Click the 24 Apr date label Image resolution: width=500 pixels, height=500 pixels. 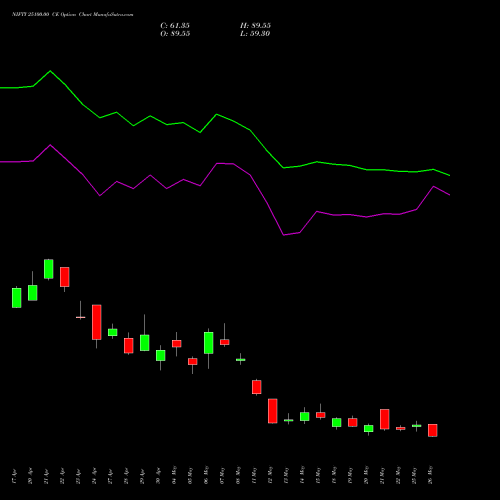click(x=94, y=476)
